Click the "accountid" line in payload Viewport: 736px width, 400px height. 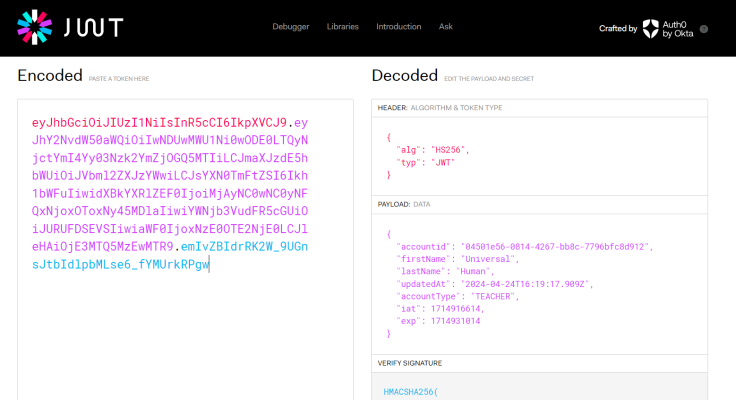click(525, 246)
